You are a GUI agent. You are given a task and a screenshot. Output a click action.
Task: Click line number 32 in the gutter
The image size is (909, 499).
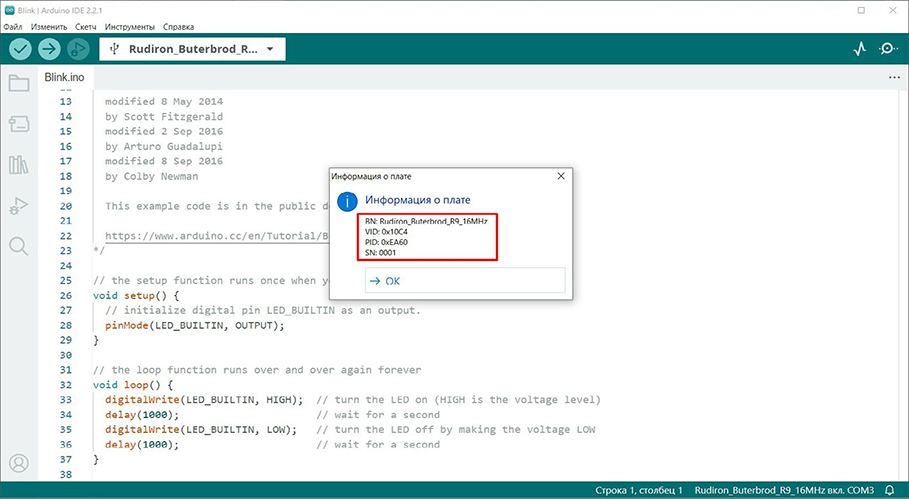66,385
